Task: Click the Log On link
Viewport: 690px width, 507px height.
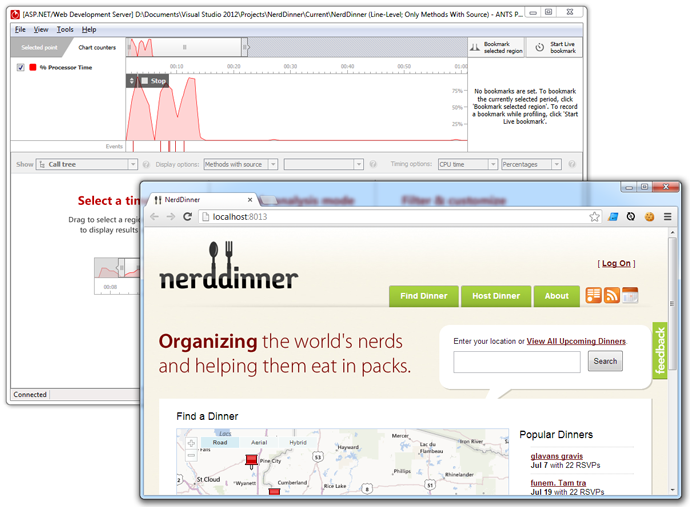Action: click(x=616, y=263)
